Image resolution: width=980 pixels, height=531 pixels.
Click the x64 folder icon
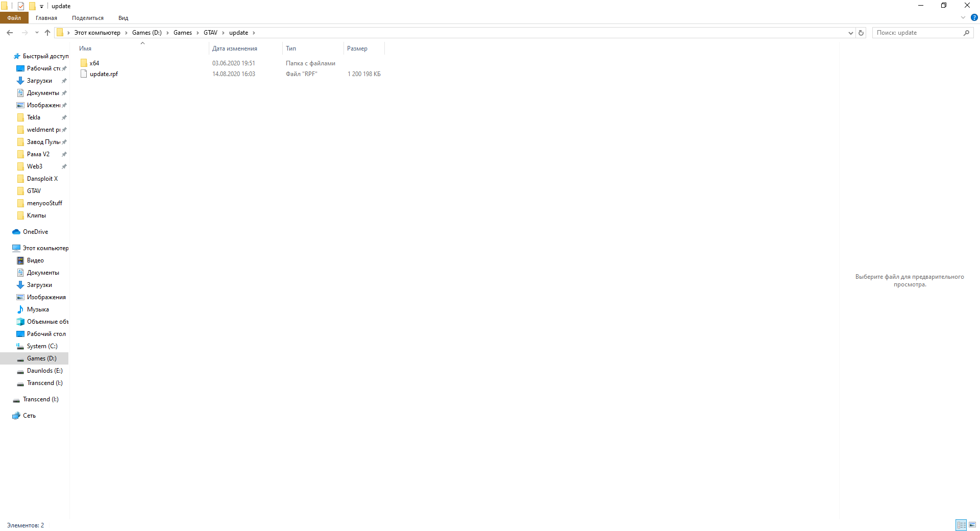[84, 63]
